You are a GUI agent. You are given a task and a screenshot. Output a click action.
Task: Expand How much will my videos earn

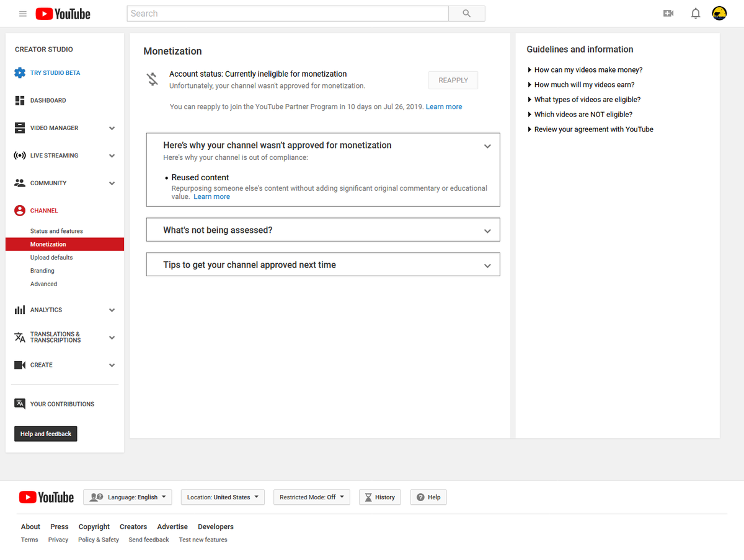tap(581, 85)
